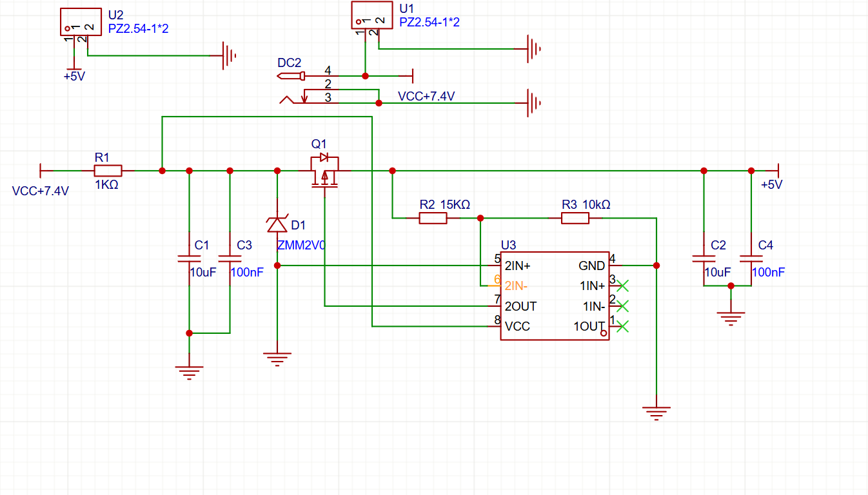Image resolution: width=868 pixels, height=495 pixels.
Task: Click the Q1 designator label
Action: (x=319, y=143)
